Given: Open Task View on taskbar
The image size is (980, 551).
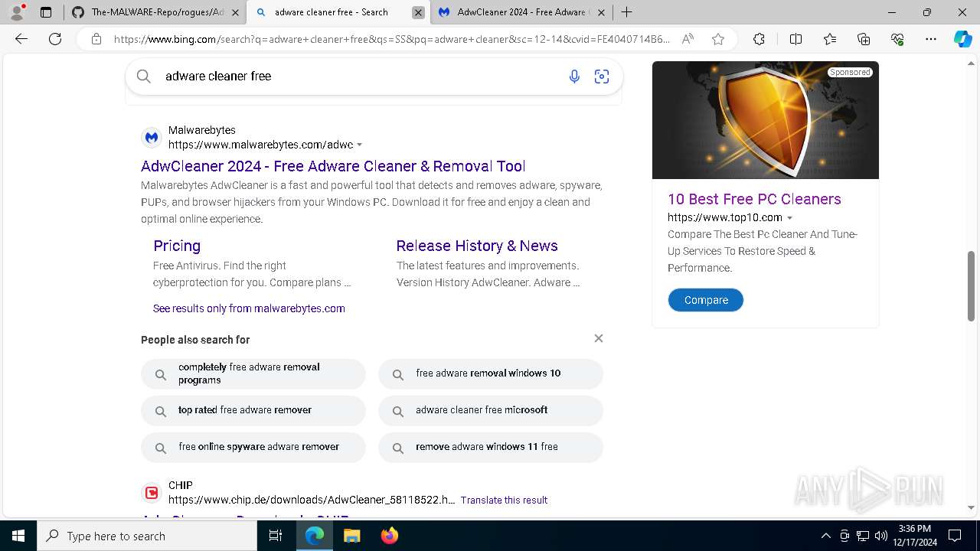Looking at the screenshot, I should (276, 536).
